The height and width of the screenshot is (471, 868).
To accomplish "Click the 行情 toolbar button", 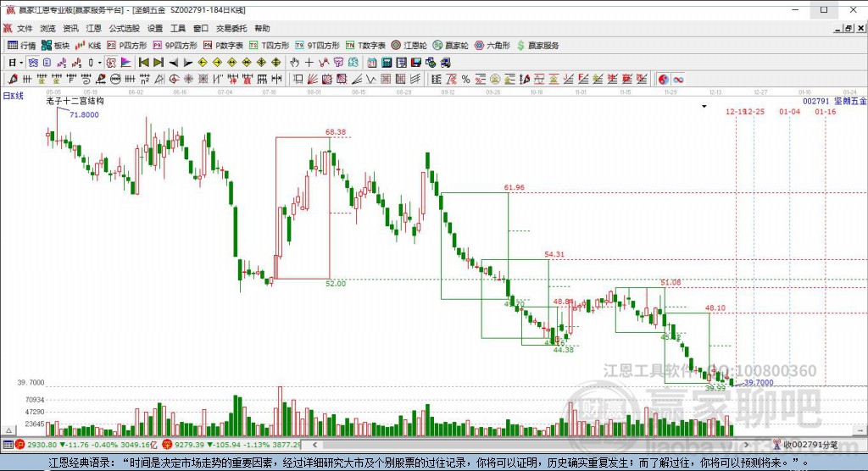I will coord(21,46).
